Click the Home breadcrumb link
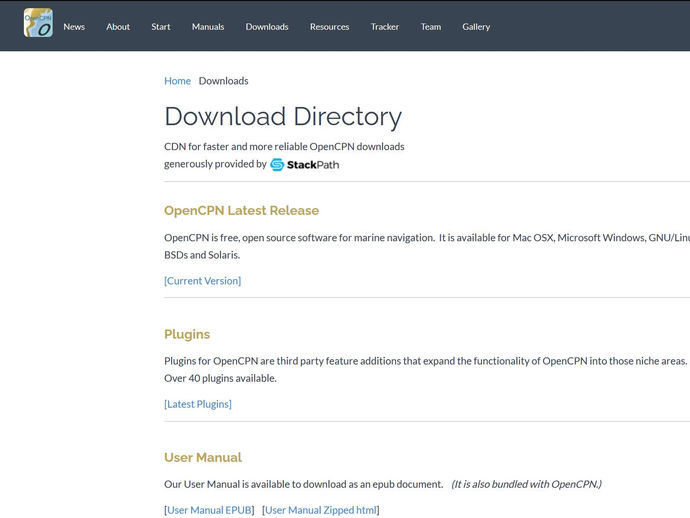The image size is (690, 518). [x=177, y=81]
